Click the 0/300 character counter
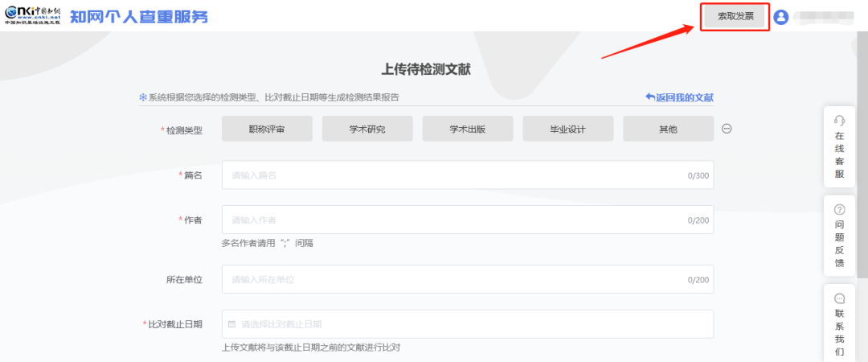Image resolution: width=868 pixels, height=362 pixels. click(x=698, y=175)
